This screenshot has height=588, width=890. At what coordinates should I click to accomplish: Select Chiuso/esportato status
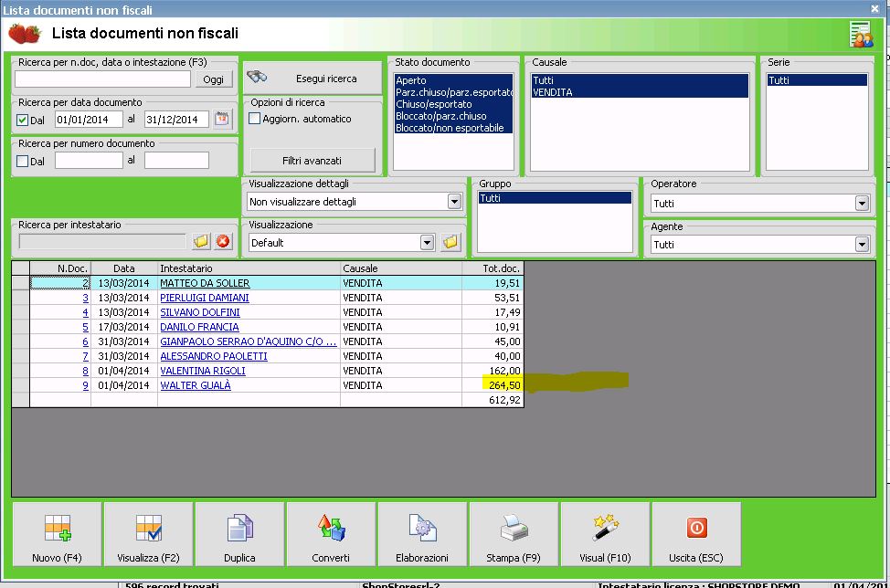453,104
